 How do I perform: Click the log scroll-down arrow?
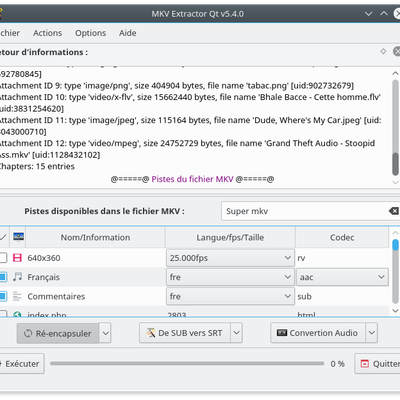coord(395,182)
